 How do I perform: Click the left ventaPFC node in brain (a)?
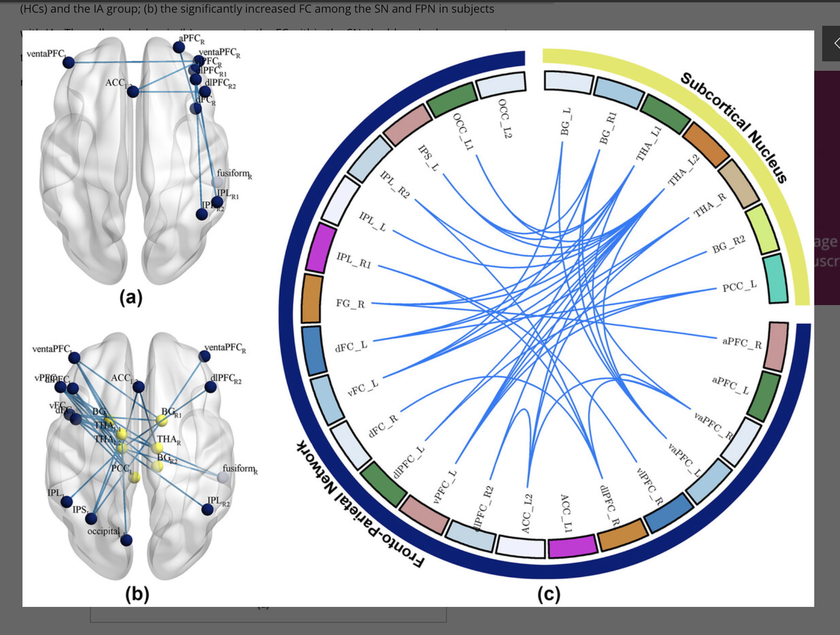point(68,62)
